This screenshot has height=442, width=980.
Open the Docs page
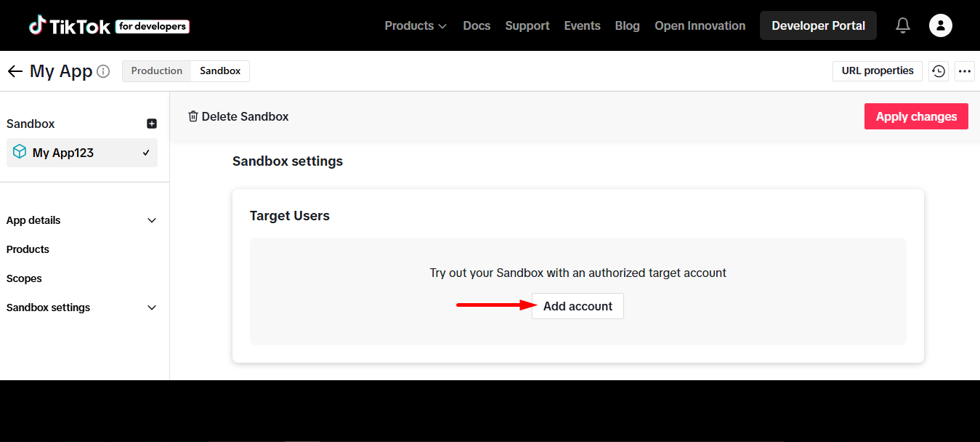pos(477,25)
